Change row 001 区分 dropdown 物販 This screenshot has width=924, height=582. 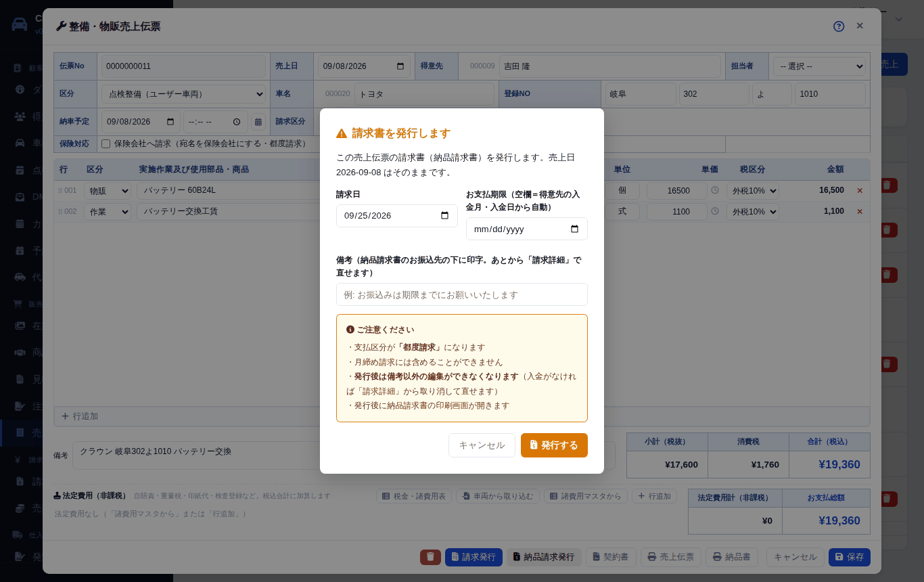pyautogui.click(x=108, y=191)
